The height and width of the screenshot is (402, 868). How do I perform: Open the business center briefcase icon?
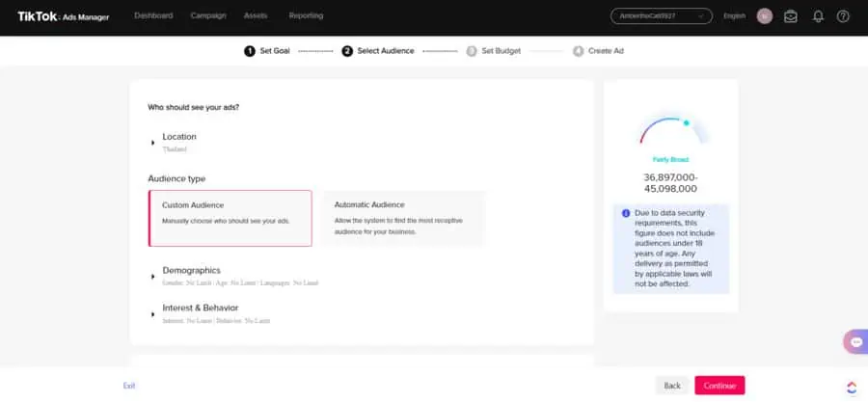(x=791, y=16)
